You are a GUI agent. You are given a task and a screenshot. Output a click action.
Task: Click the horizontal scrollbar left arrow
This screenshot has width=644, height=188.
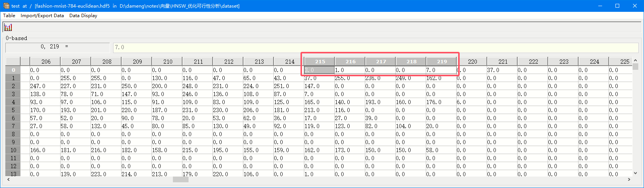tap(8, 179)
